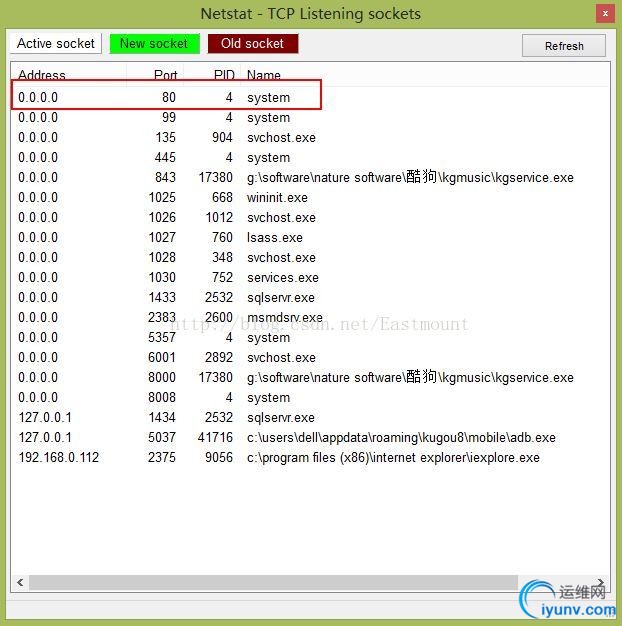Select the system row on port 5357
The width and height of the screenshot is (622, 626).
(x=310, y=337)
